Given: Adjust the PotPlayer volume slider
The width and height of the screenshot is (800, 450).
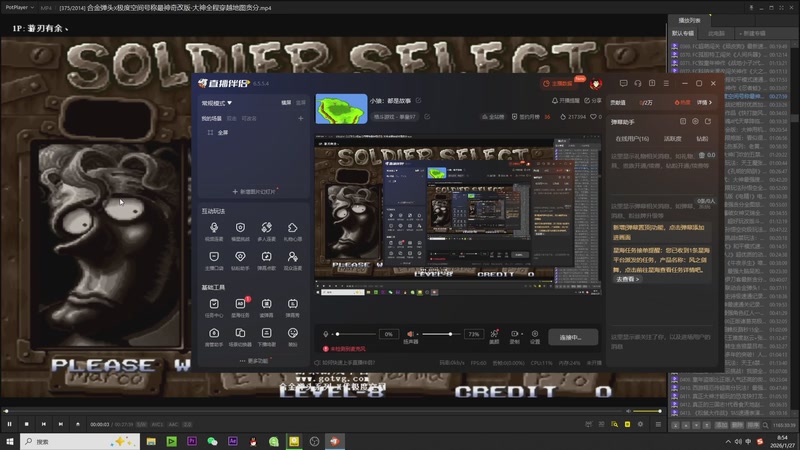Looking at the screenshot, I should point(647,411).
